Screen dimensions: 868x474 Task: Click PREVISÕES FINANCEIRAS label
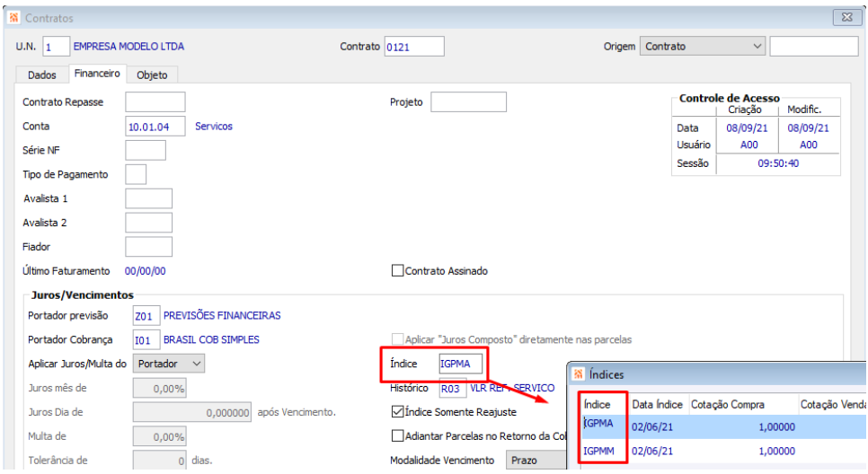tap(222, 315)
